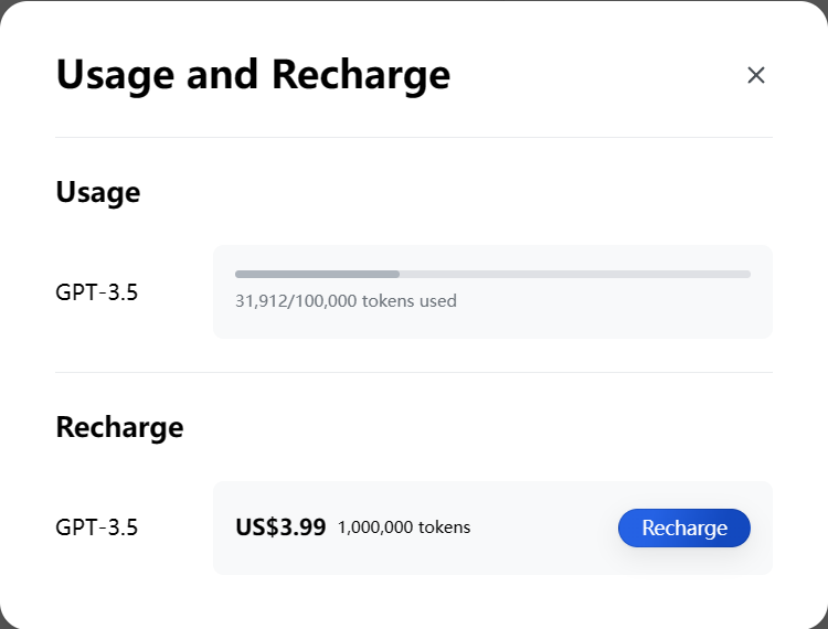Click the filled portion of usage bar
Viewport: 828px width, 629px height.
pyautogui.click(x=317, y=274)
